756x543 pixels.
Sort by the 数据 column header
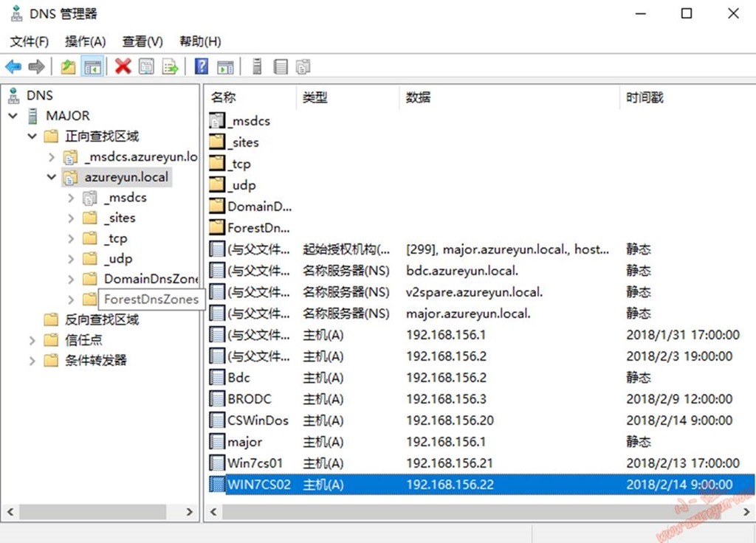[509, 98]
